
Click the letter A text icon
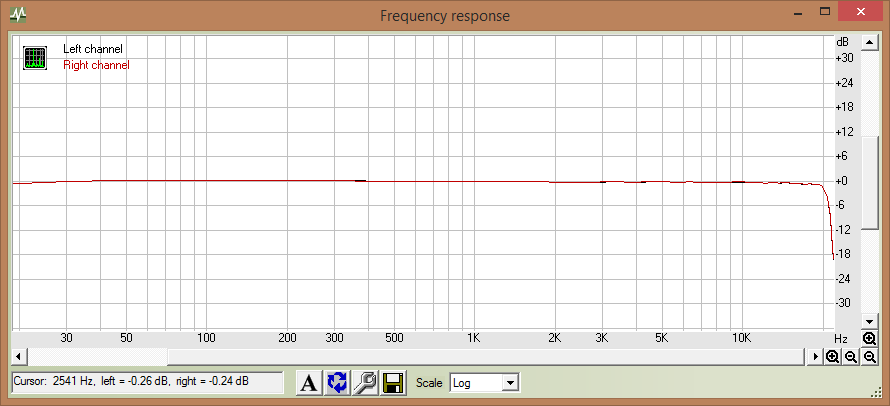pos(310,382)
